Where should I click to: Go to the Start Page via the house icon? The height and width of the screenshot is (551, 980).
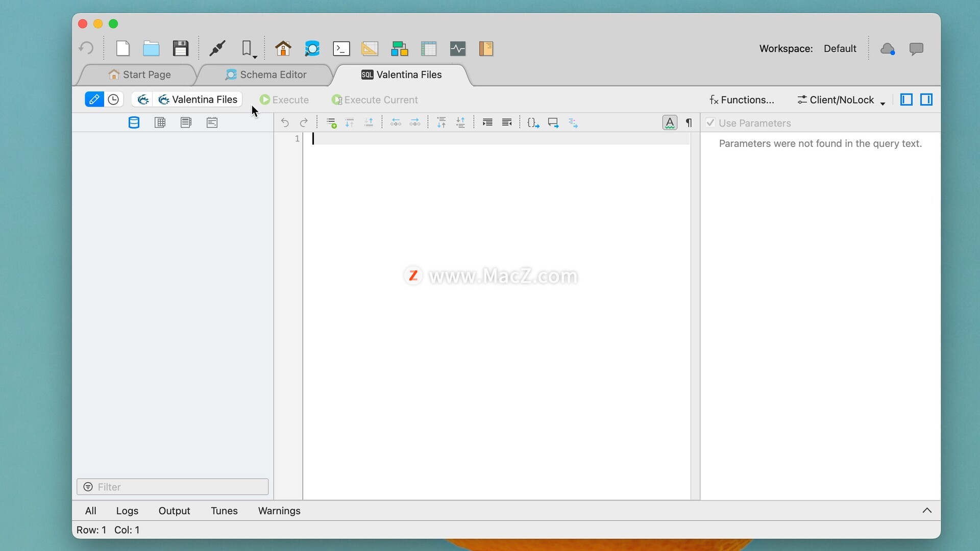click(283, 48)
